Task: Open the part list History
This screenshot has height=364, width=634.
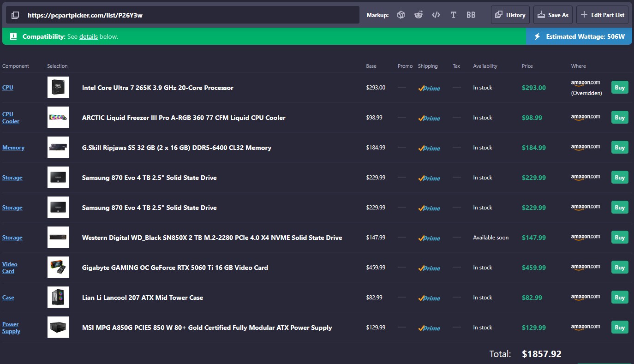Action: 510,15
